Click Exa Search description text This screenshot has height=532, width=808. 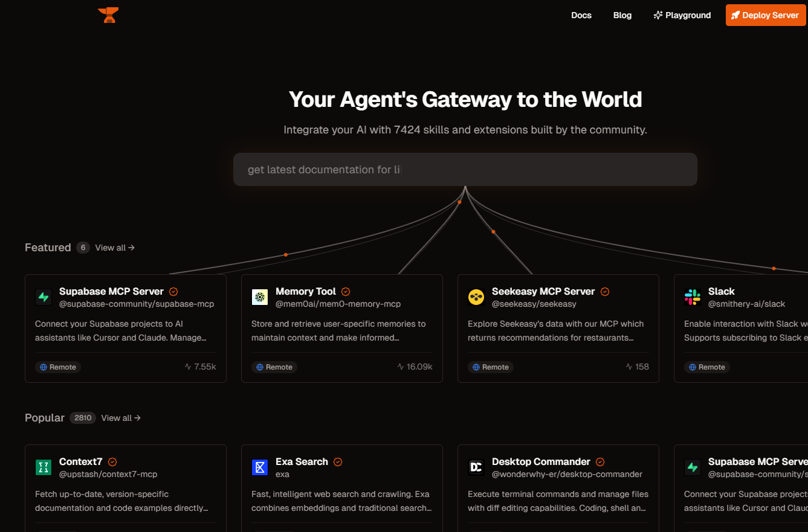tap(341, 501)
